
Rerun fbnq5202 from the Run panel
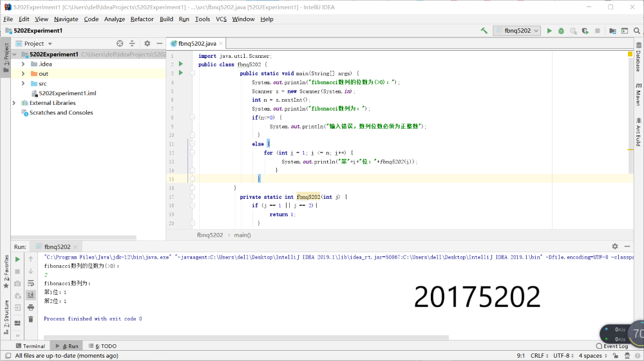coord(17,259)
